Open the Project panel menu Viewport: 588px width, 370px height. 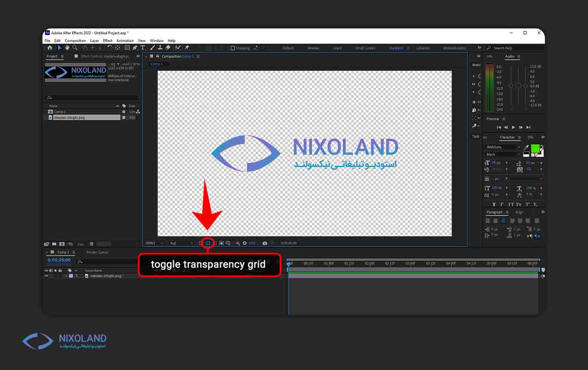(x=62, y=56)
